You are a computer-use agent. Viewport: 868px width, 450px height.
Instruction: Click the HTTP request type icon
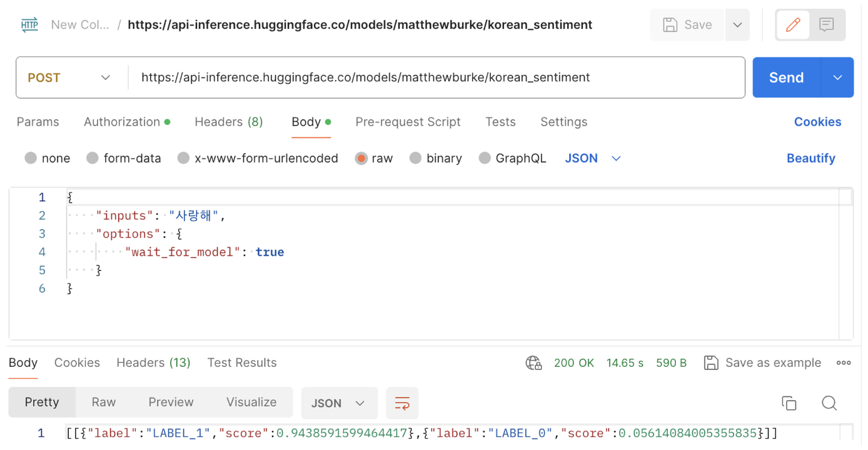[x=29, y=25]
